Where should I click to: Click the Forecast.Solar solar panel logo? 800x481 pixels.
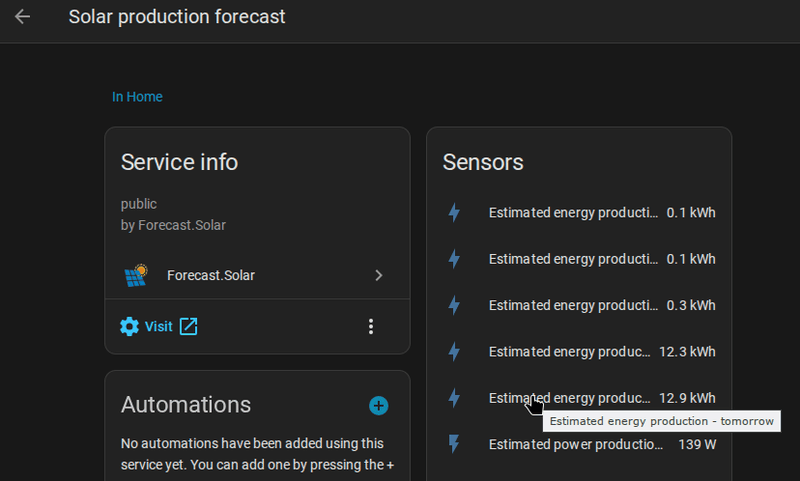[x=136, y=275]
